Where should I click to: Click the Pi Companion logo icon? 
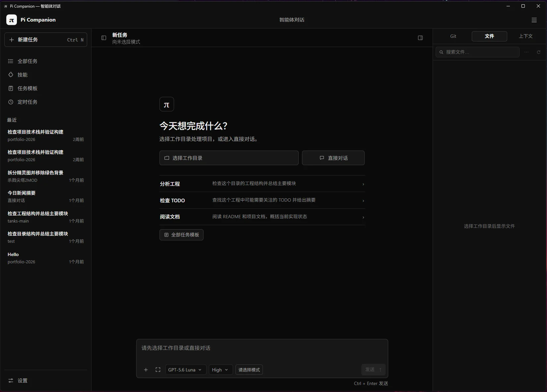click(12, 20)
